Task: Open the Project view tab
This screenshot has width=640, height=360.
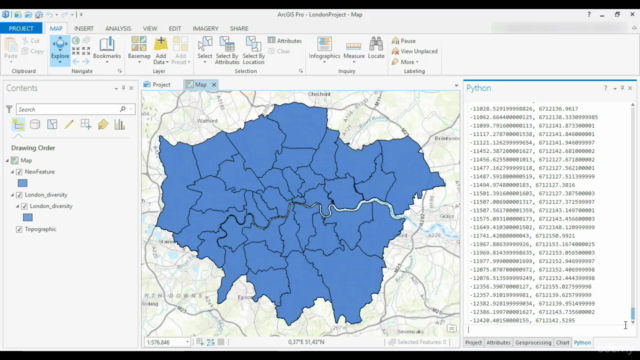Action: (157, 84)
